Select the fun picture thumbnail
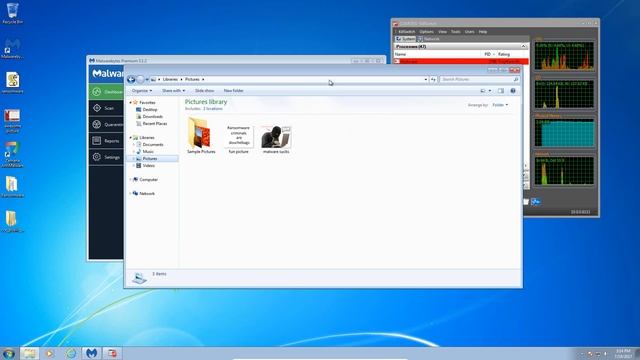The width and height of the screenshot is (640, 360). (x=238, y=139)
